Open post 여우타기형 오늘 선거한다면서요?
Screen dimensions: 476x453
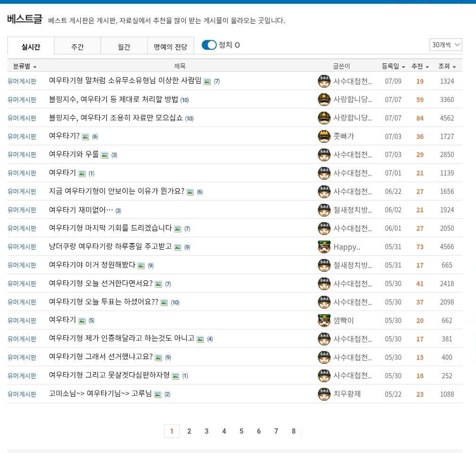(x=101, y=283)
